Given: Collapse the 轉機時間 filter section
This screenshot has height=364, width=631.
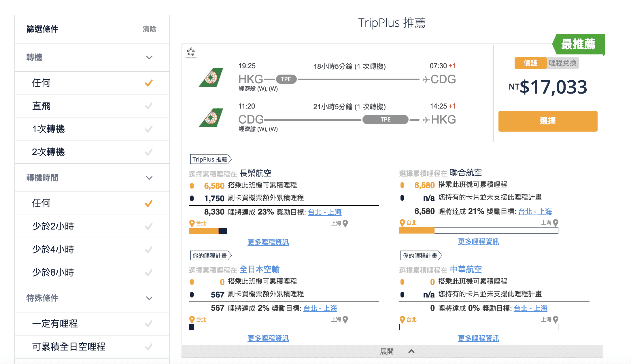Looking at the screenshot, I should (x=149, y=178).
